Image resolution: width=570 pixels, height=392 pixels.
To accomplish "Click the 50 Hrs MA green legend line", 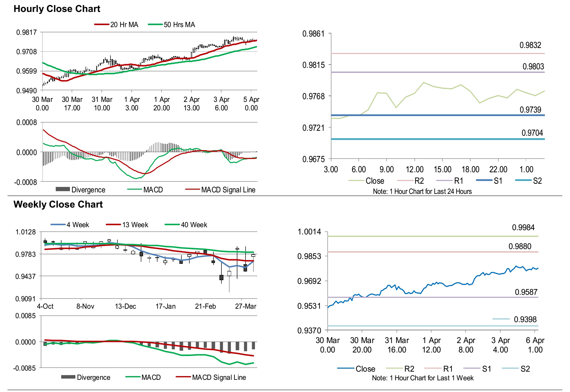I will 155,24.
